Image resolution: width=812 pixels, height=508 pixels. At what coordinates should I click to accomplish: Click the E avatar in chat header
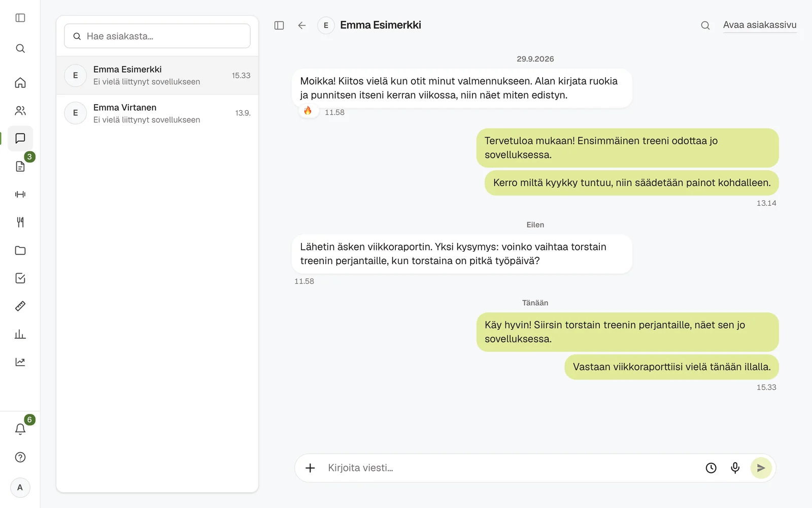[x=326, y=25]
